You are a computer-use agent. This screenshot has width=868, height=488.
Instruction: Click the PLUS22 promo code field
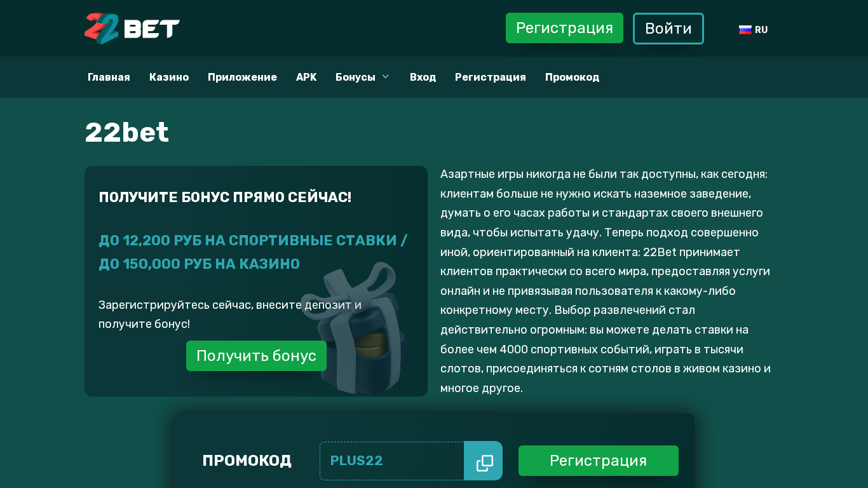(x=392, y=461)
